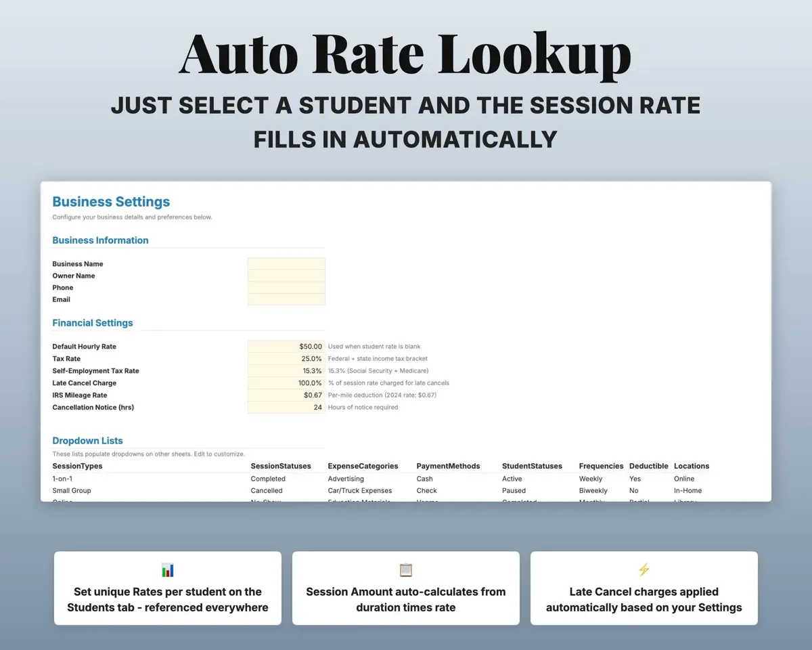The image size is (812, 650).
Task: Select the Phone input cell
Action: click(286, 288)
